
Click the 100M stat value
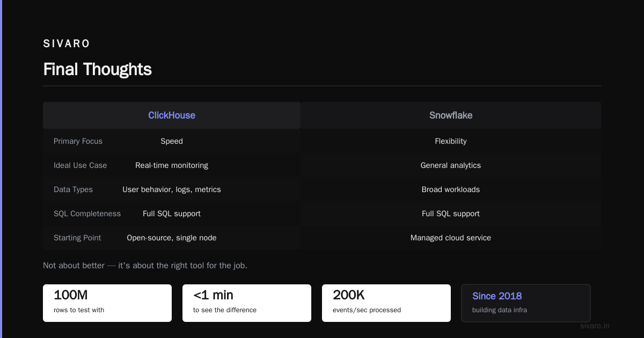[x=71, y=295]
